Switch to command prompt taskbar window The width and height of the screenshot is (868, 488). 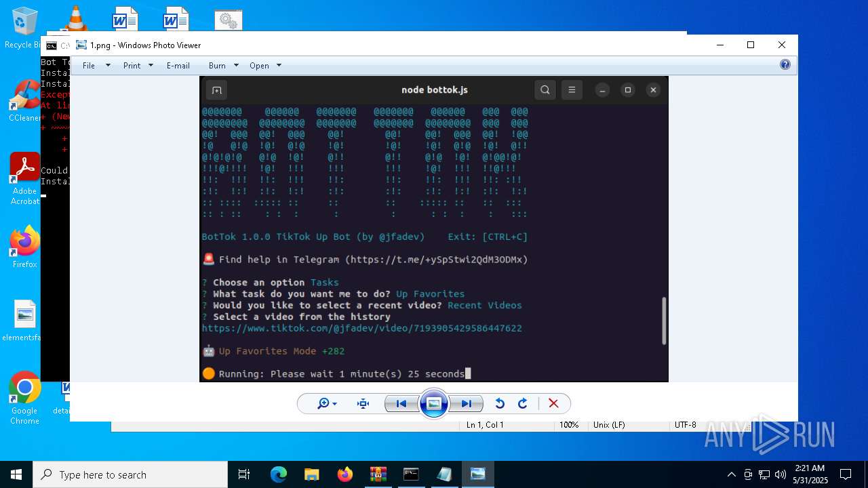(x=411, y=474)
